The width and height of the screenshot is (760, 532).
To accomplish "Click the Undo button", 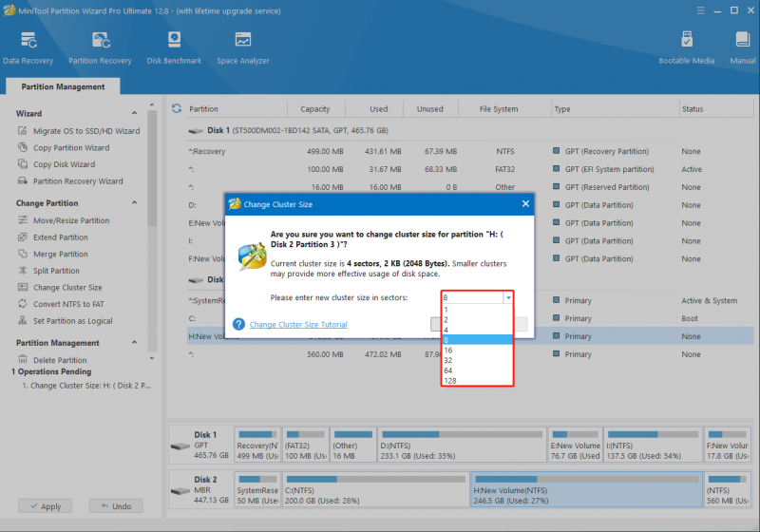I will point(116,505).
